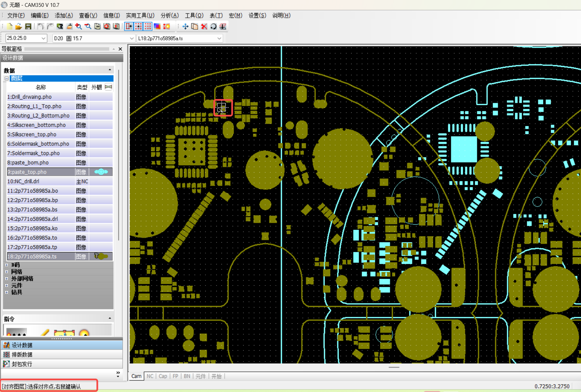The height and width of the screenshot is (392, 581).
Task: Click the layer table ruler header icon
Action: point(108,87)
